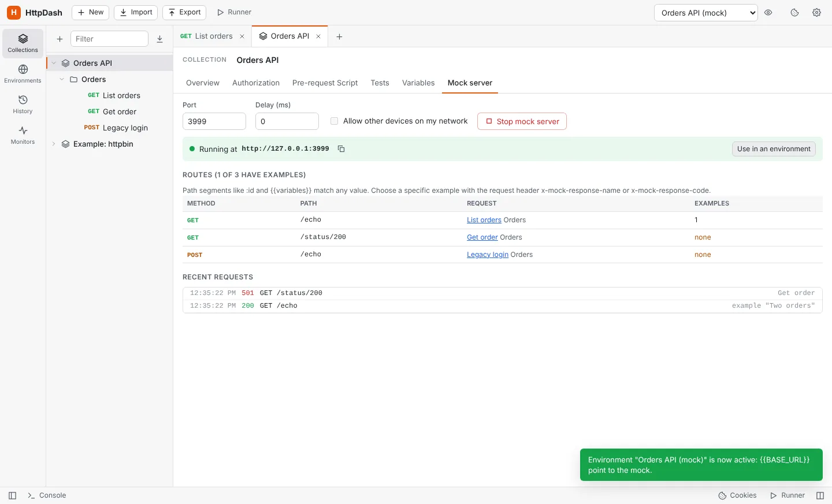Click Use in an environment

[774, 149]
